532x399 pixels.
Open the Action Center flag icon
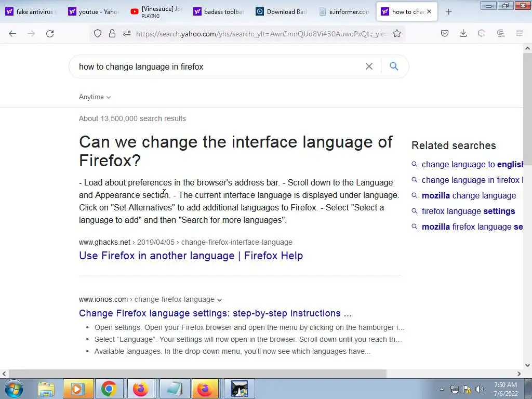click(467, 389)
